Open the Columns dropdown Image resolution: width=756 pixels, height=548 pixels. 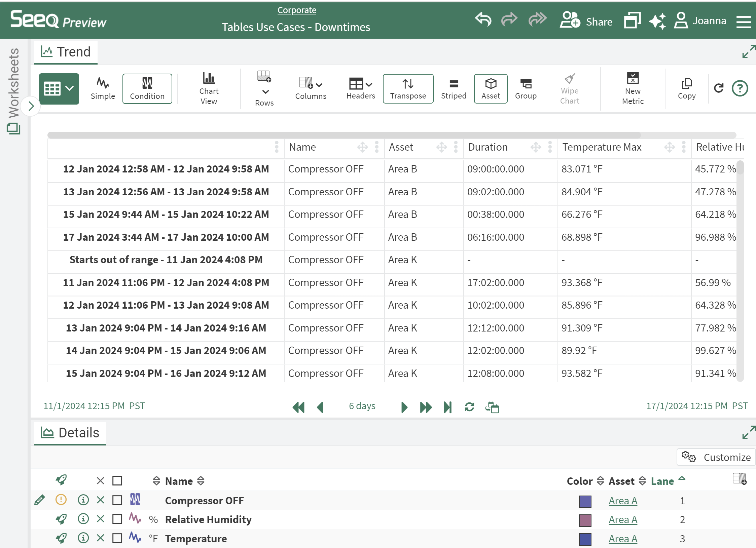coord(311,89)
